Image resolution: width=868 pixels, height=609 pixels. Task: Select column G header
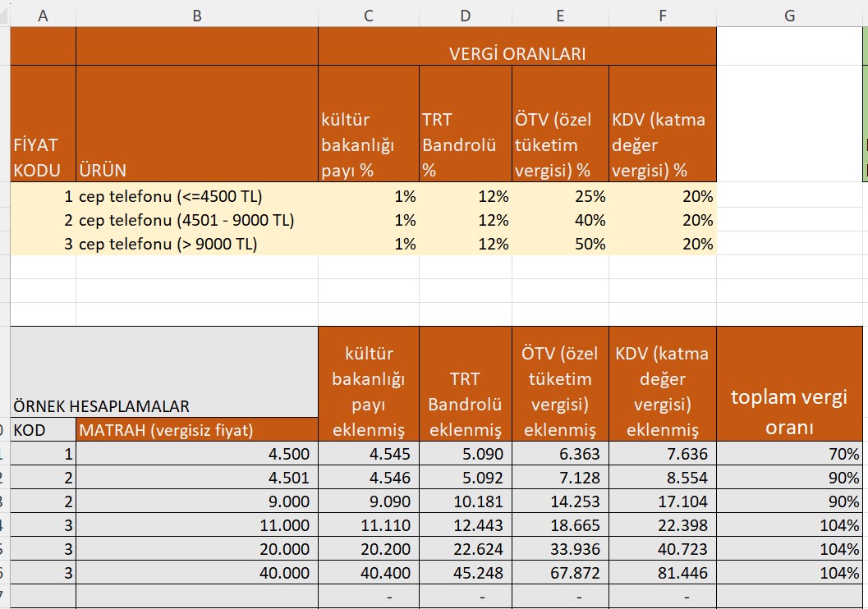(789, 14)
